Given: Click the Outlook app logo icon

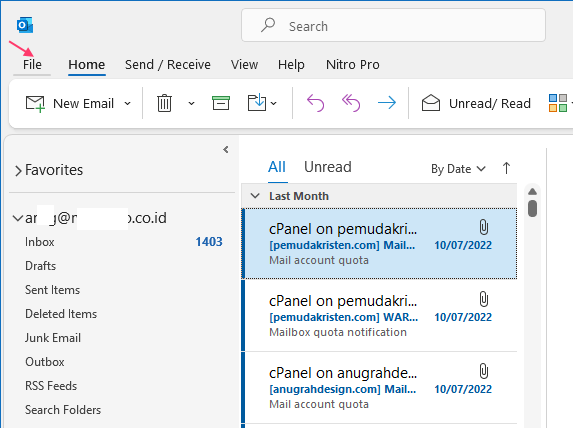Looking at the screenshot, I should (x=25, y=25).
